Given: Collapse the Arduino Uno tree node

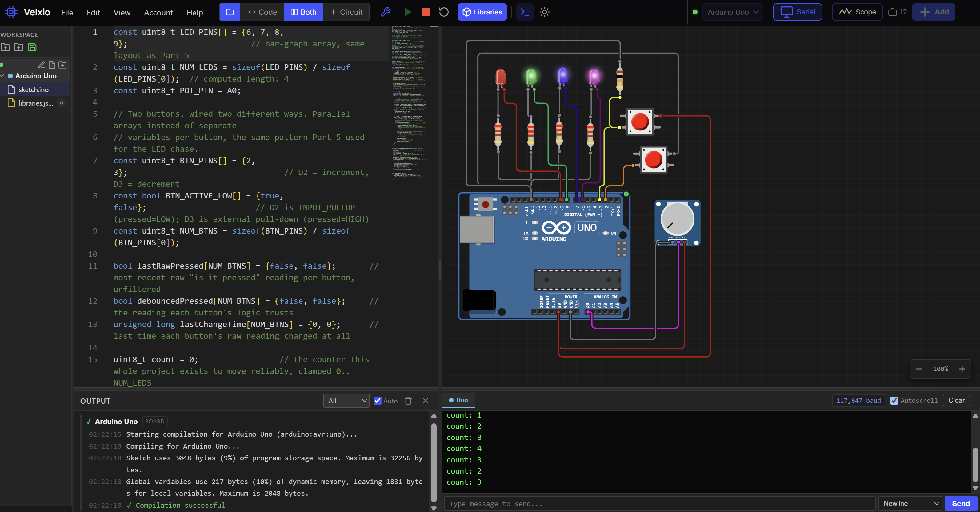Looking at the screenshot, I should [x=2, y=76].
